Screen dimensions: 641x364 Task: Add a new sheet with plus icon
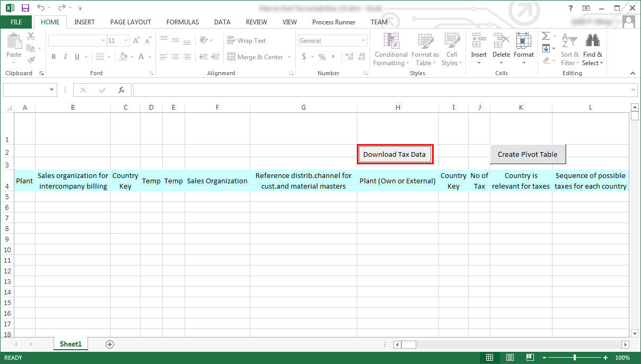point(110,344)
